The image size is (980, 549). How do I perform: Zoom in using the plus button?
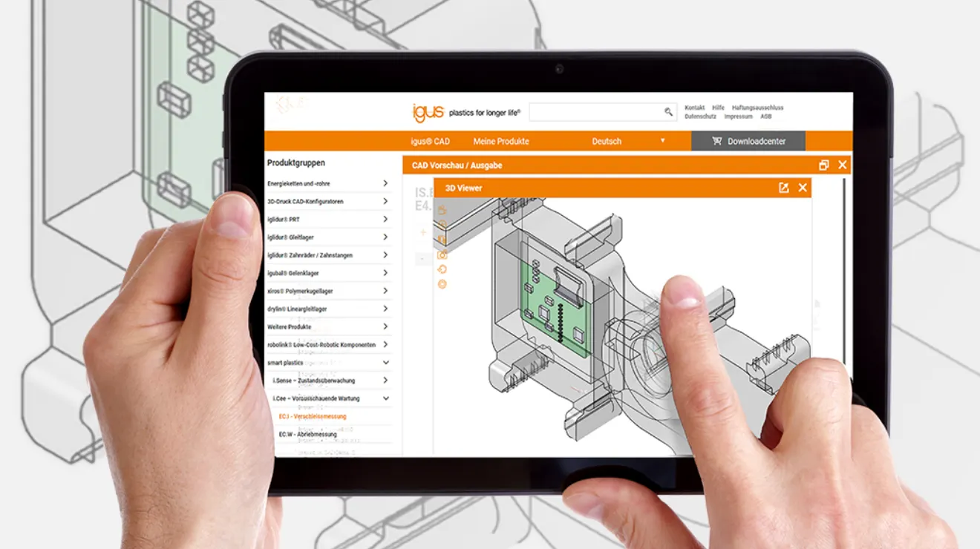coord(423,231)
